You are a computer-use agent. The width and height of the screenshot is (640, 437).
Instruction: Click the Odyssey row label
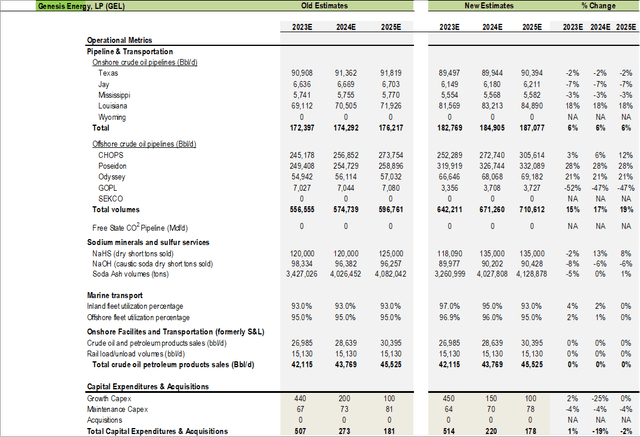click(112, 177)
